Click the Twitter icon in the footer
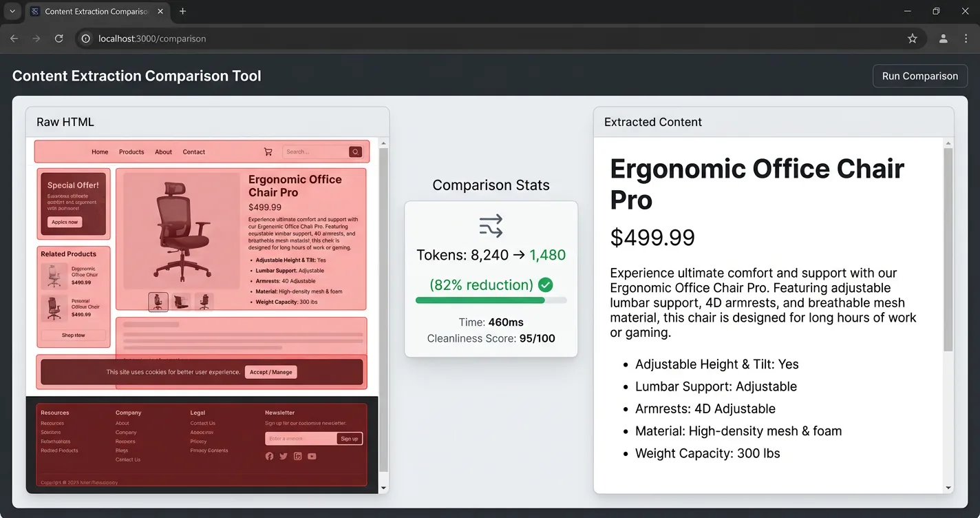980x518 pixels. [283, 456]
